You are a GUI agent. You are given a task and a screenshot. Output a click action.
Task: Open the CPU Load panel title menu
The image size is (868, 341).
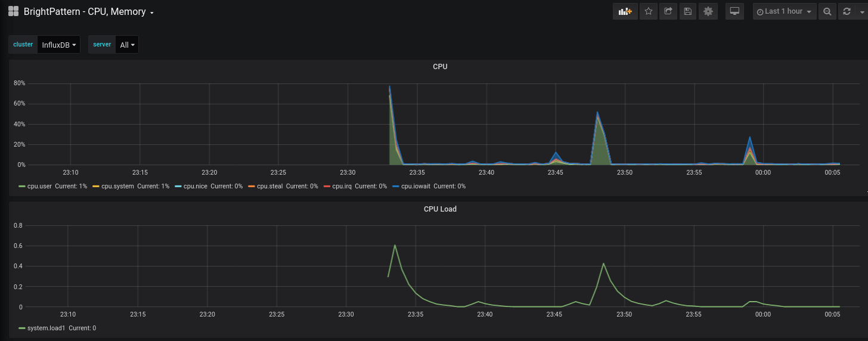tap(440, 209)
